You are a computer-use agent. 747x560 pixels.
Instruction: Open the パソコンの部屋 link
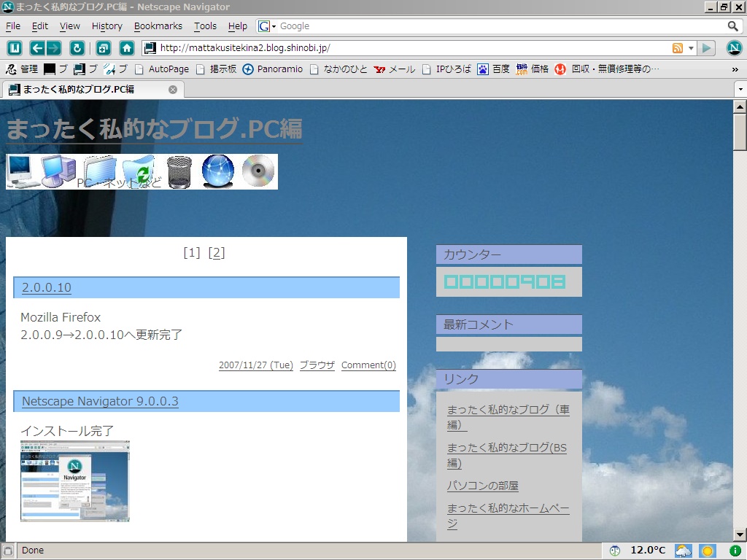483,486
